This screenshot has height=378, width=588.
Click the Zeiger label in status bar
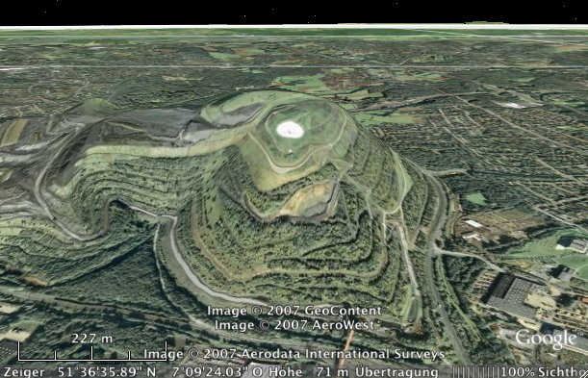pyautogui.click(x=24, y=372)
